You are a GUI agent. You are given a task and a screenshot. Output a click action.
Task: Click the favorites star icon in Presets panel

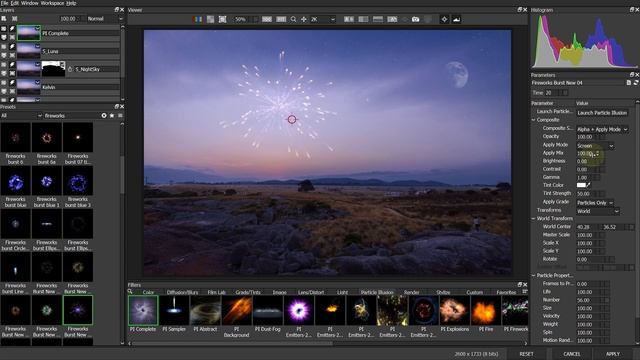[x=112, y=116]
